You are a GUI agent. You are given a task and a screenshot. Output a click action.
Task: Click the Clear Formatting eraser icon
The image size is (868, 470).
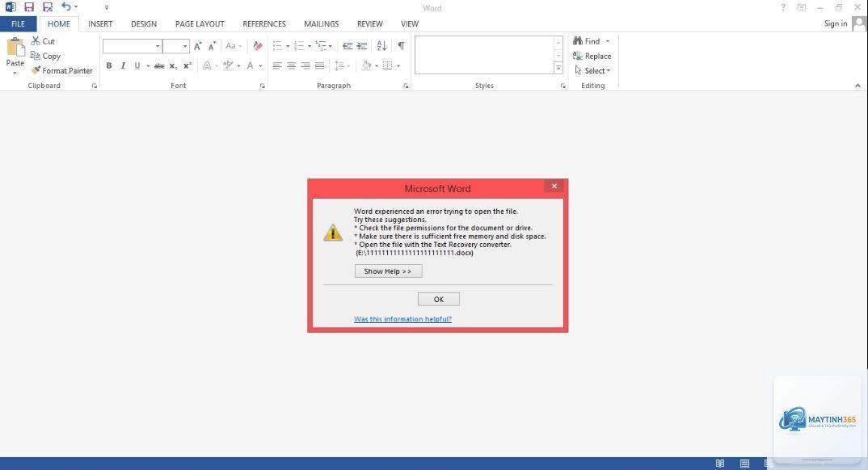coord(258,46)
